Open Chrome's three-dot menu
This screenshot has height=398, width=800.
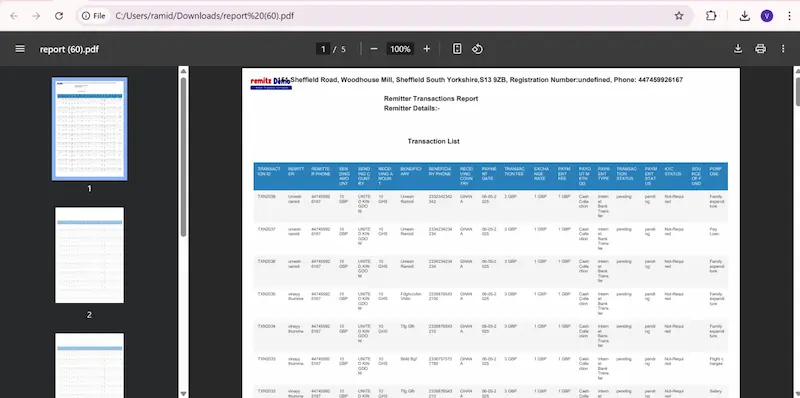(789, 16)
